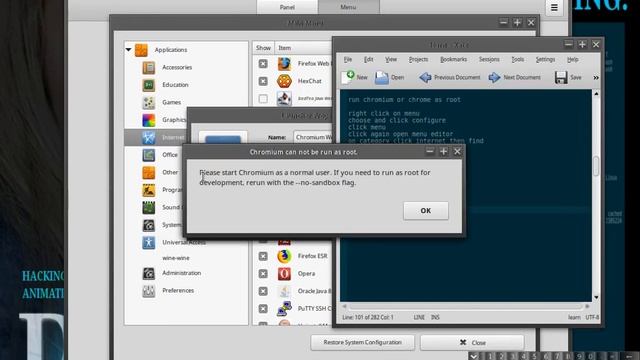The width and height of the screenshot is (640, 360).
Task: Open the Help menu in Kate
Action: point(573,60)
